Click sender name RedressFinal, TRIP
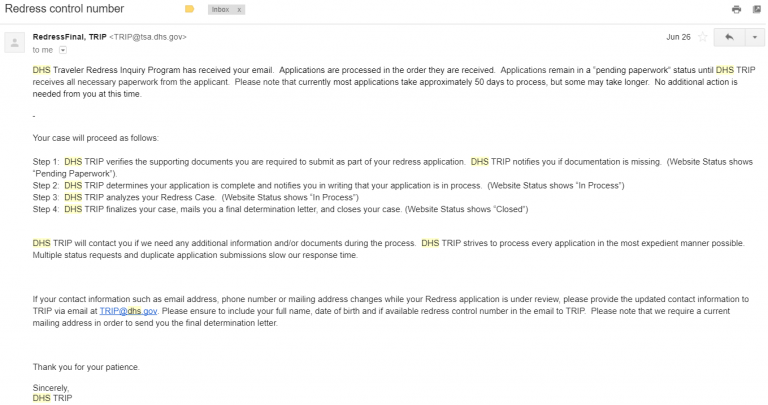This screenshot has height=405, width=768. click(x=69, y=37)
